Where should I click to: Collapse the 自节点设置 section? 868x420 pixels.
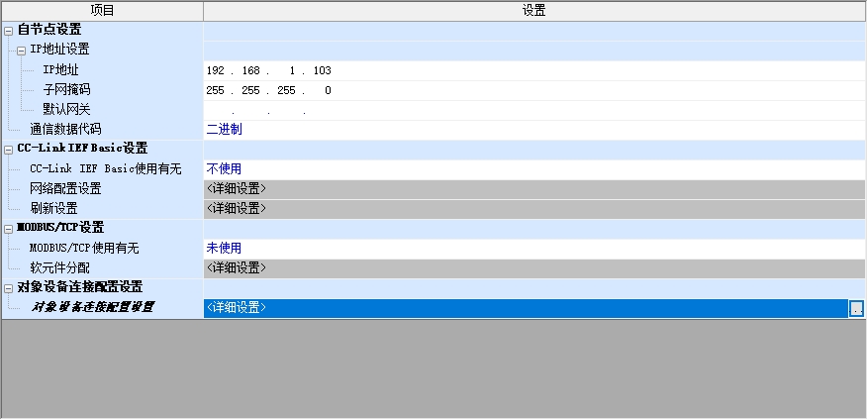coord(9,31)
